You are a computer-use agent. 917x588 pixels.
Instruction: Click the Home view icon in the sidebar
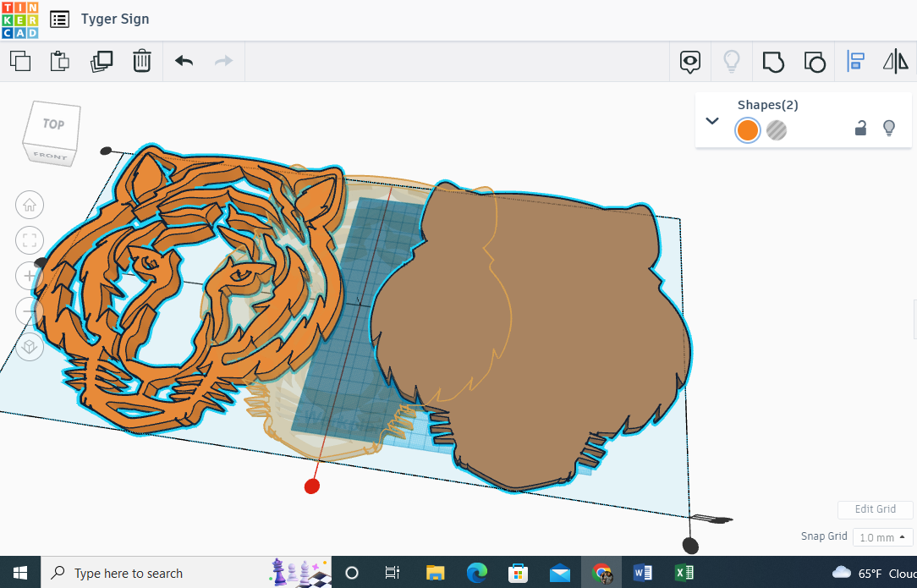[30, 205]
